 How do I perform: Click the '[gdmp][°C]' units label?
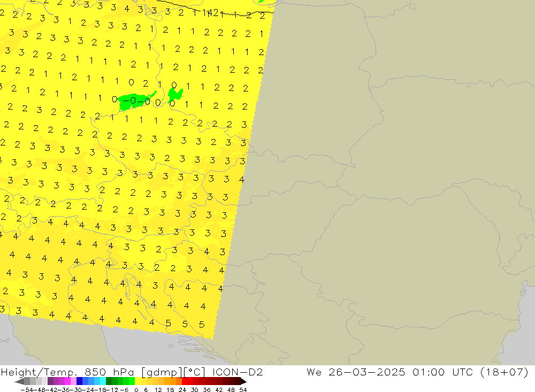coord(173,372)
